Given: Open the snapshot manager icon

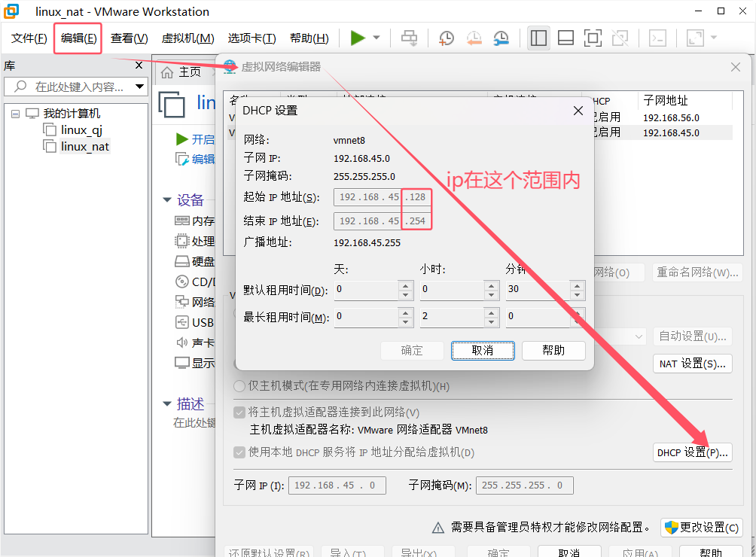Looking at the screenshot, I should 501,38.
